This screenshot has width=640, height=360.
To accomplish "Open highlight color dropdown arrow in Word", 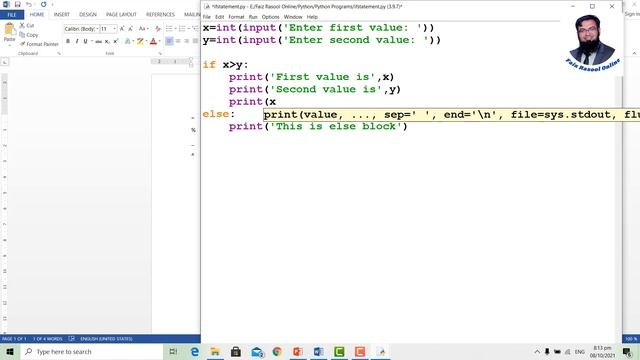I will 146,41.
